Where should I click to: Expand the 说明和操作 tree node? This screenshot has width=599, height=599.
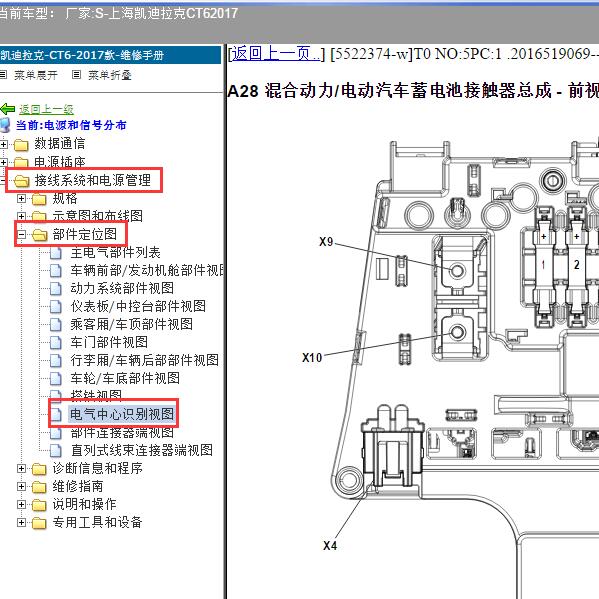pos(21,504)
